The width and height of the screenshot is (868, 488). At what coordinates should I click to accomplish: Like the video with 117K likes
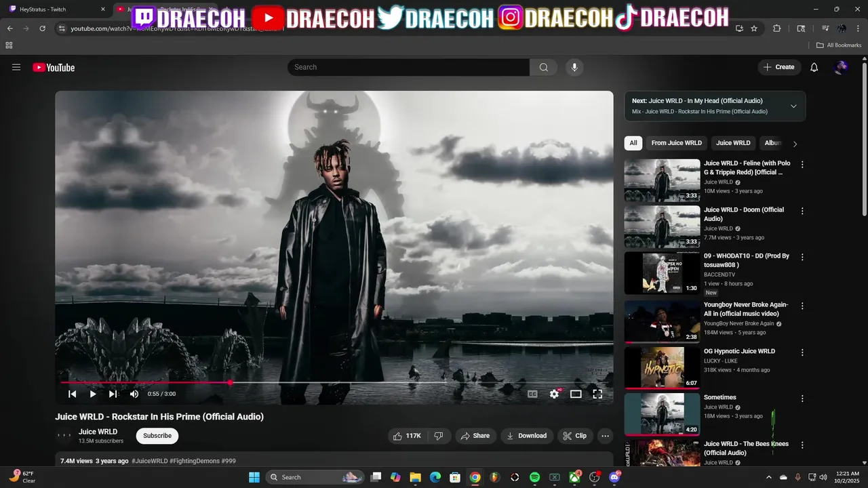[x=409, y=436]
